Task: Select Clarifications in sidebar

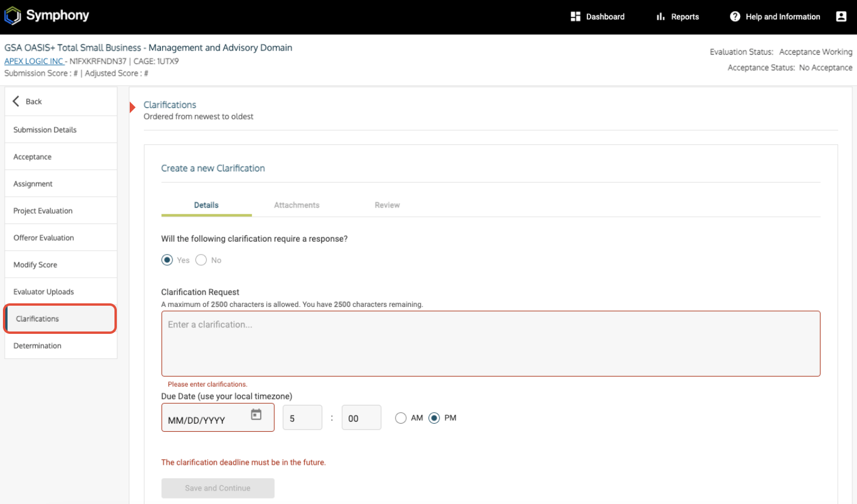Action: 61,319
